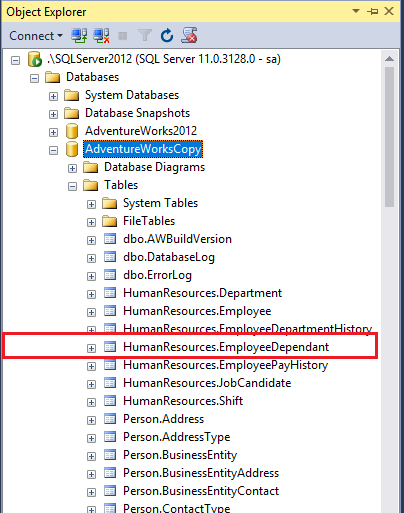Click AdventureWorks2012 database cylinder icon
The width and height of the screenshot is (404, 513).
click(72, 131)
